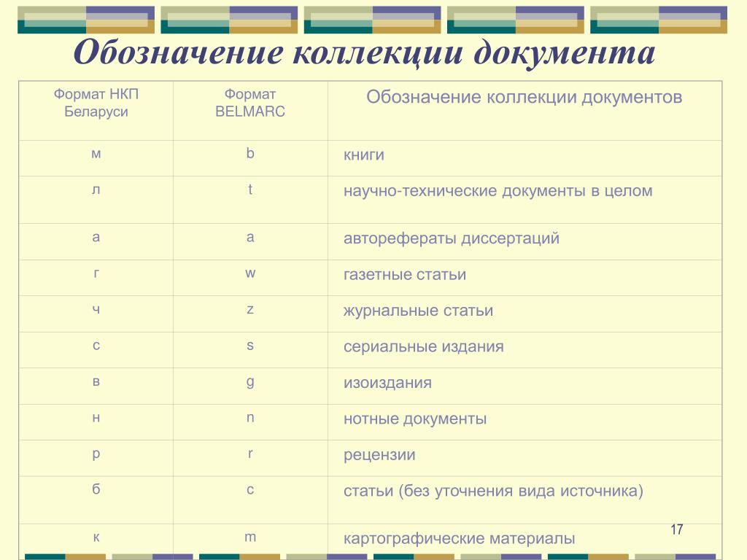Click the header "Обозначение коллекции документов"
The width and height of the screenshot is (747, 560).
tap(524, 97)
